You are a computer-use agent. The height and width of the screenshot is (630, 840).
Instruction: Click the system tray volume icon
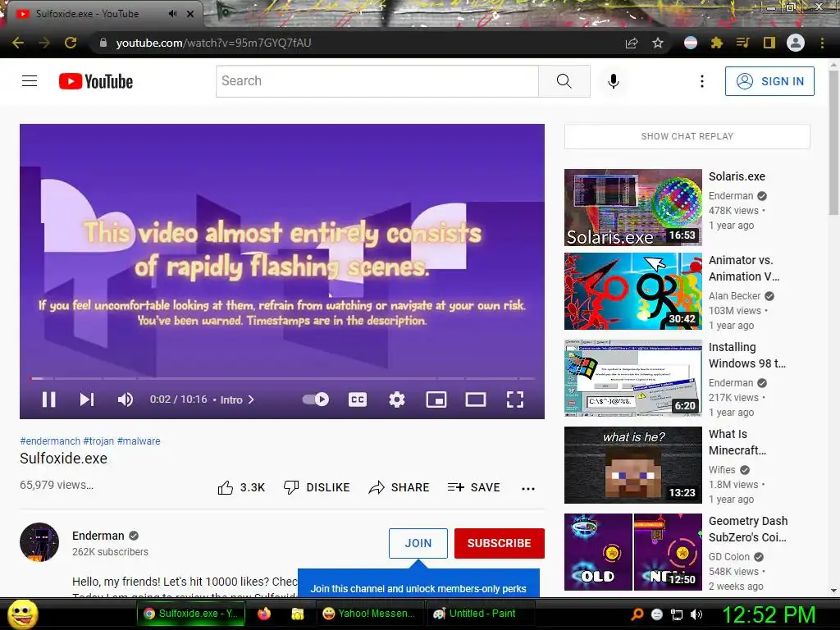coord(696,614)
